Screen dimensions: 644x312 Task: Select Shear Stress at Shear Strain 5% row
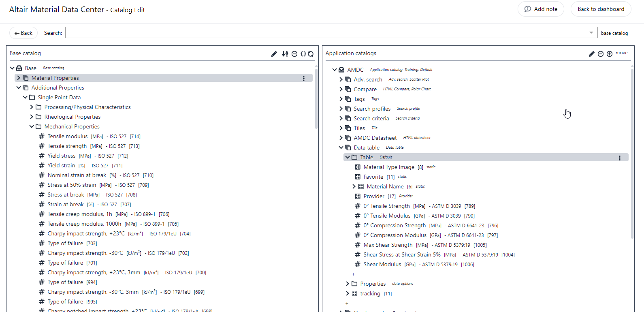click(x=435, y=254)
